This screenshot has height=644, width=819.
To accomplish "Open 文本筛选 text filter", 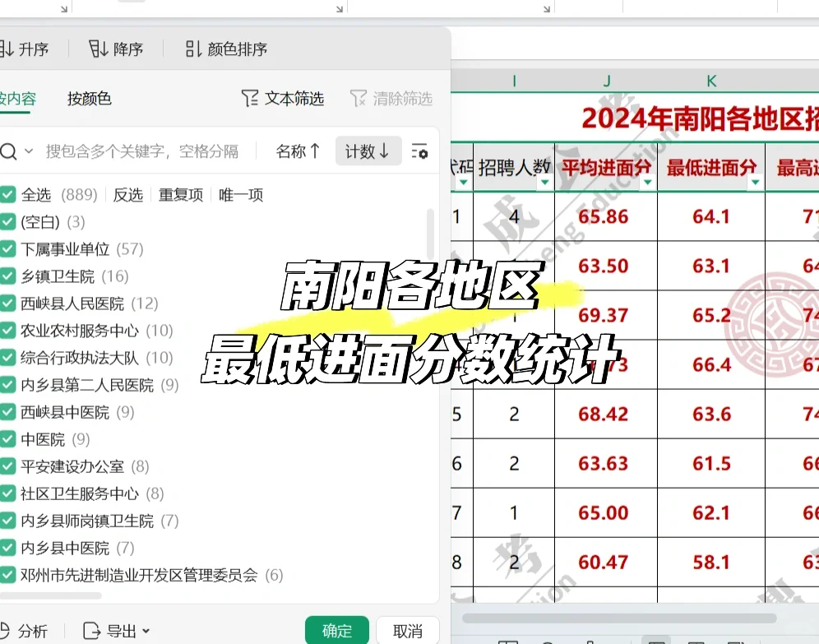I will point(283,98).
